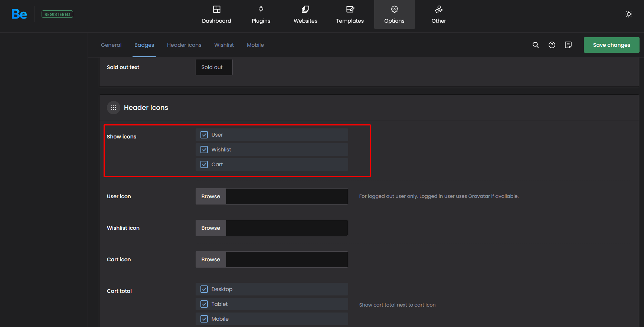The height and width of the screenshot is (327, 644).
Task: Open the notes/changelog icon
Action: [x=568, y=45]
